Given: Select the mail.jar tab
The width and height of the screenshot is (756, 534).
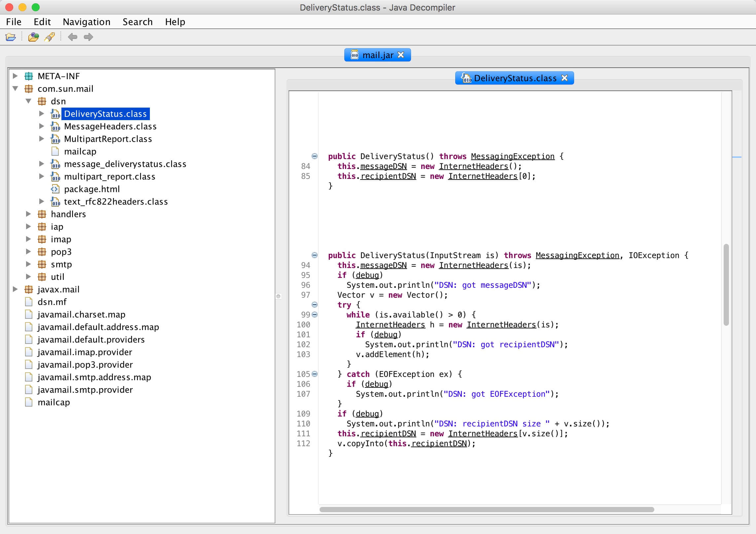Looking at the screenshot, I should (377, 55).
